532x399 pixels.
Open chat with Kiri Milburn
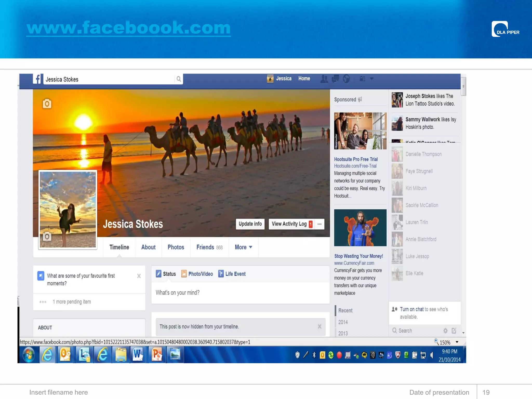[x=425, y=188]
